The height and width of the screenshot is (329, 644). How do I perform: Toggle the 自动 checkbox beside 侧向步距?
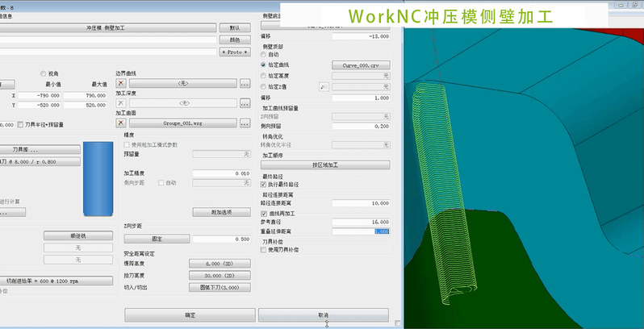(161, 183)
